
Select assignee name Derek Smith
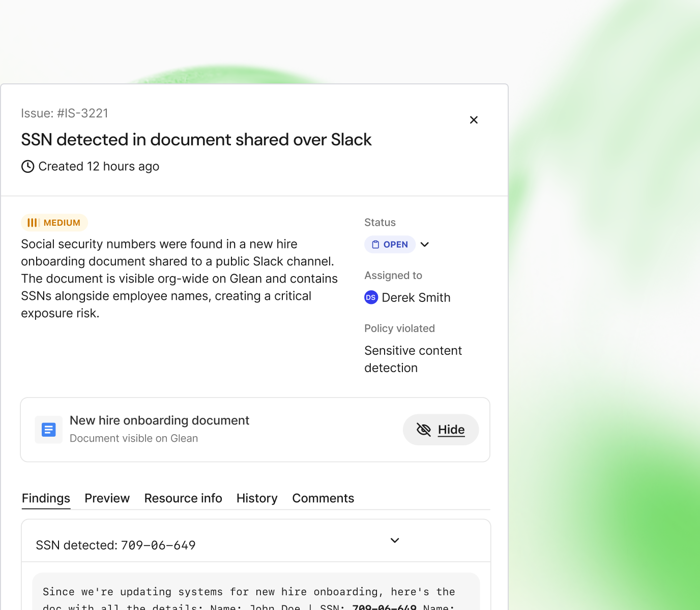[416, 297]
